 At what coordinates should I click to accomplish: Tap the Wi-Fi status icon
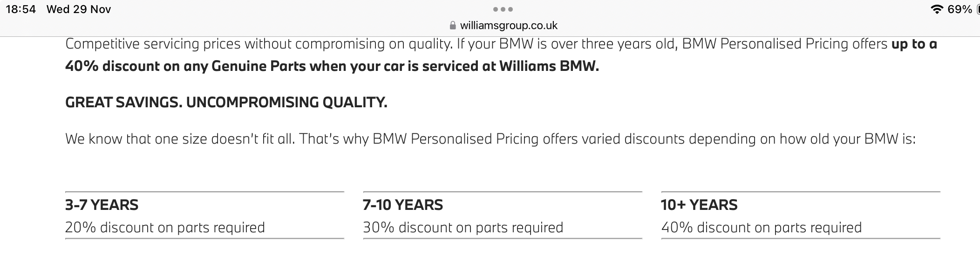point(936,9)
